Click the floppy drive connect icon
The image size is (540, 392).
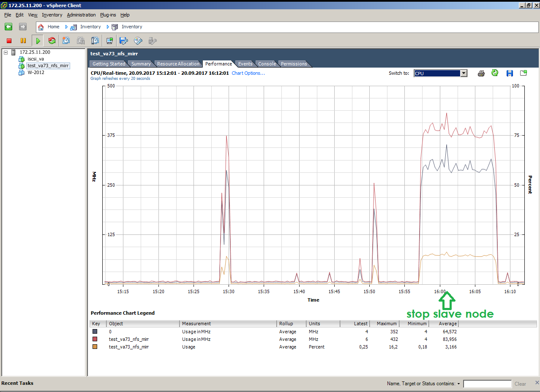click(124, 41)
